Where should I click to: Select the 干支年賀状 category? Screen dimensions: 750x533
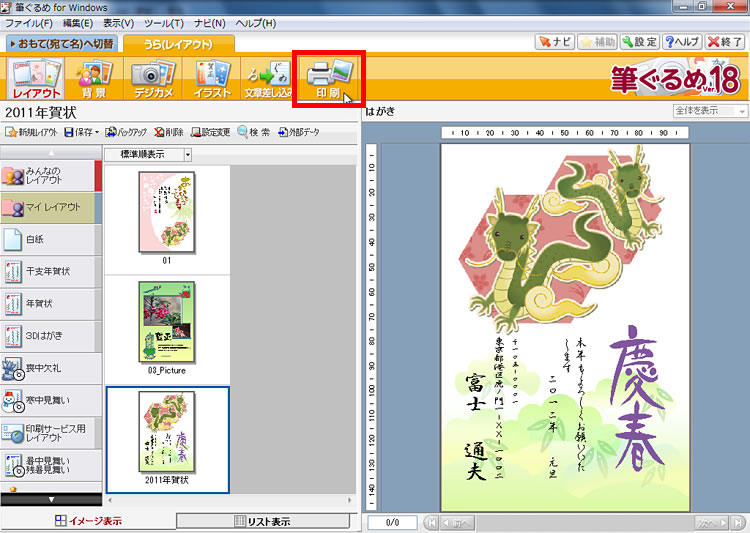pos(51,272)
